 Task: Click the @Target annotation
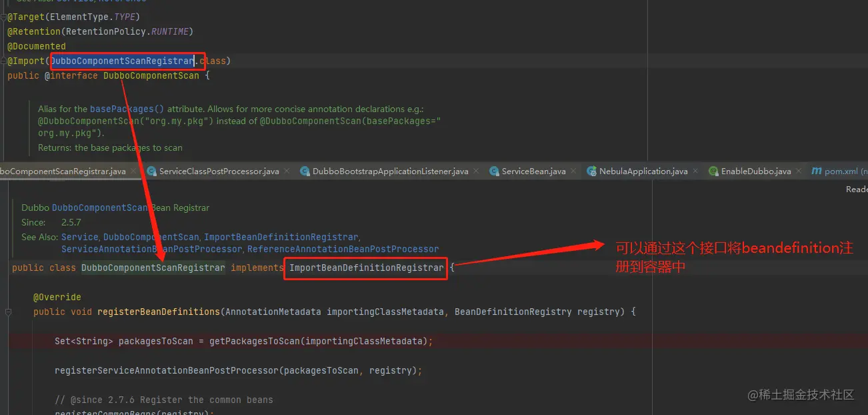[25, 17]
